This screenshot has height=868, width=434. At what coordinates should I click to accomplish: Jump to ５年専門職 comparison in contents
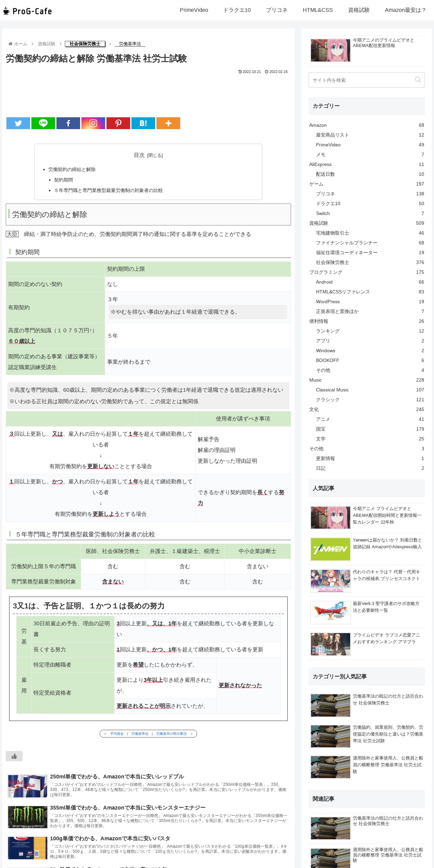[108, 190]
